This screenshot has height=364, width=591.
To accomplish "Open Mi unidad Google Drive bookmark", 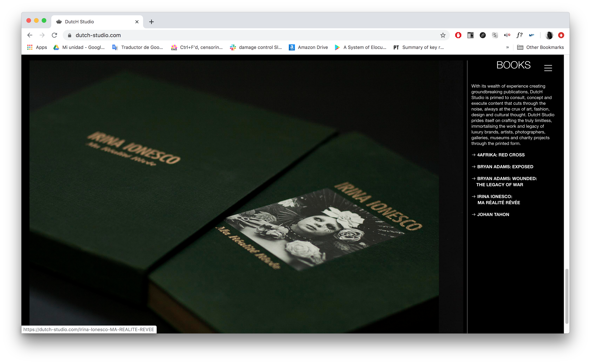I will point(79,47).
